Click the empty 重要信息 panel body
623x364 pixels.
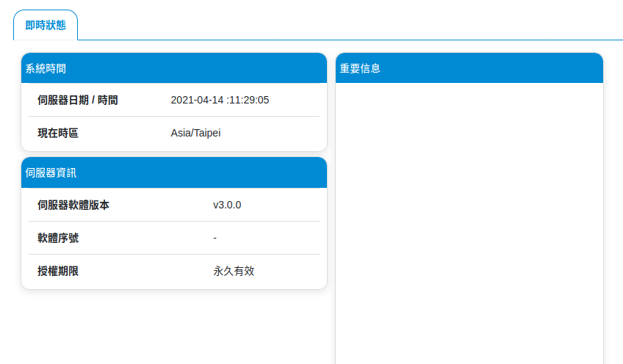coord(469,220)
